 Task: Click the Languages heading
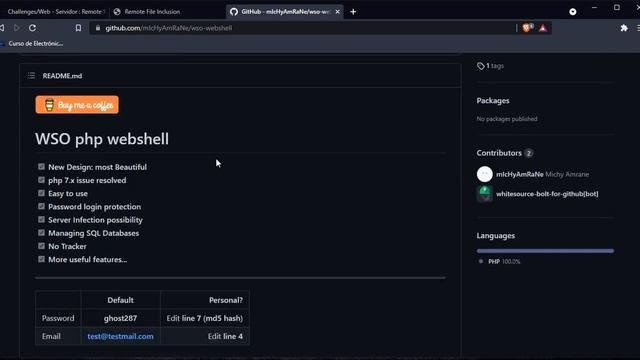click(x=496, y=236)
